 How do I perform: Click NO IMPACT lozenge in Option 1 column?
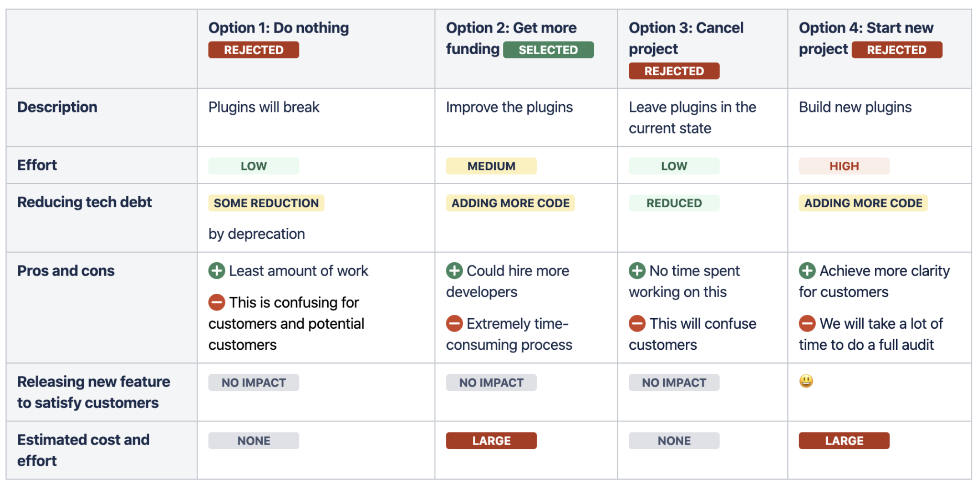254,383
